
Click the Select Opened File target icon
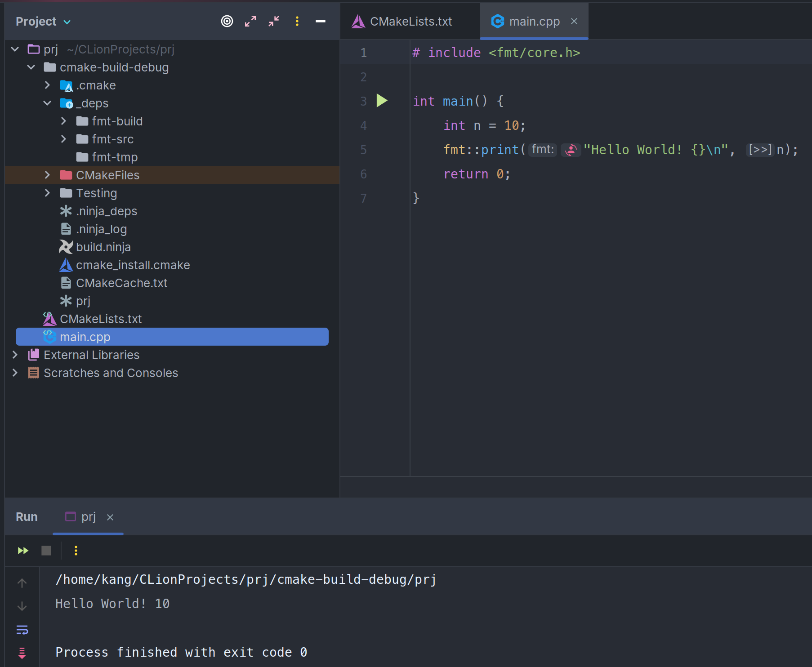[227, 21]
